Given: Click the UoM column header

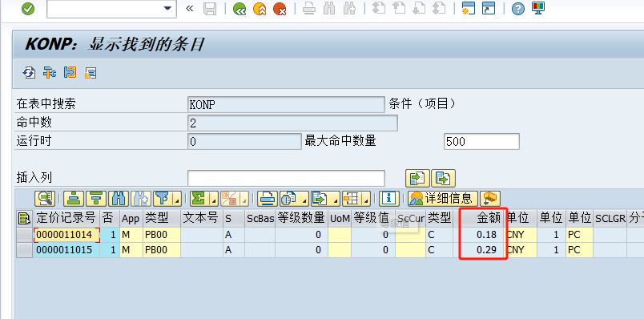Looking at the screenshot, I should pos(340,218).
